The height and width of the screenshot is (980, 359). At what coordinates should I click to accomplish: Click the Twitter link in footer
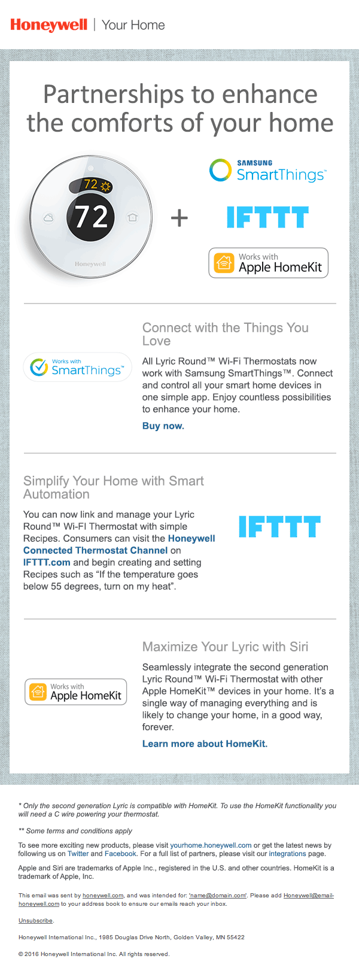[x=78, y=854]
